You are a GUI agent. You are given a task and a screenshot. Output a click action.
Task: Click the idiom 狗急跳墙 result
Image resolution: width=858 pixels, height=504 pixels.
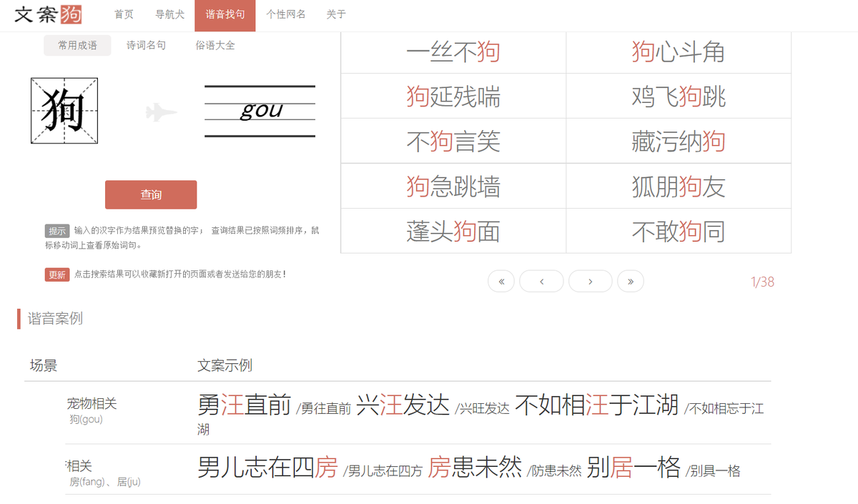453,186
